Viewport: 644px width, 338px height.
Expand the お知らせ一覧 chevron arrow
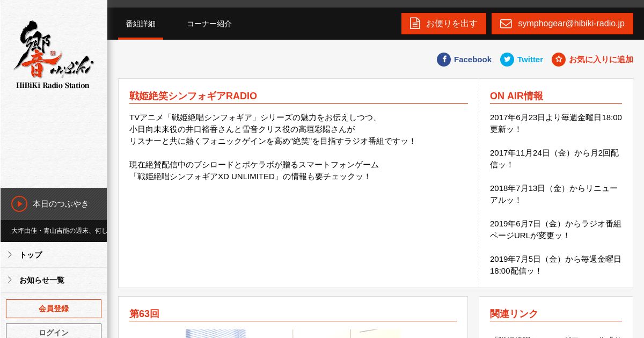(10, 280)
